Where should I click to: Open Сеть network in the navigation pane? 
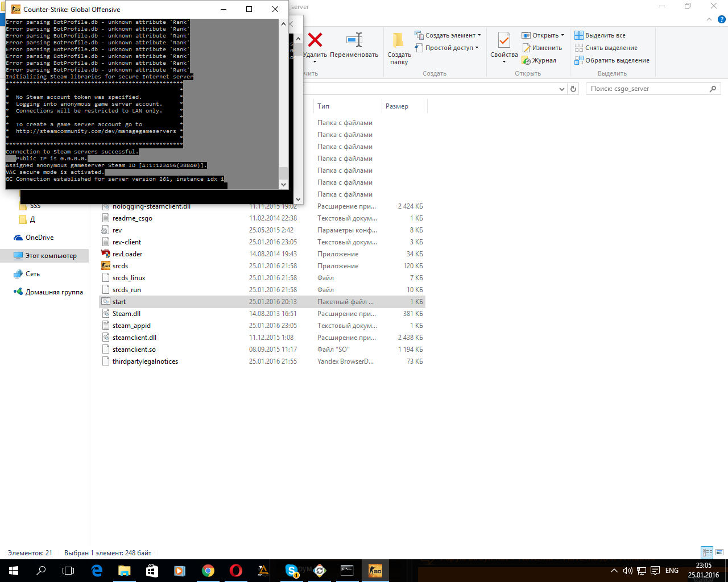click(32, 274)
